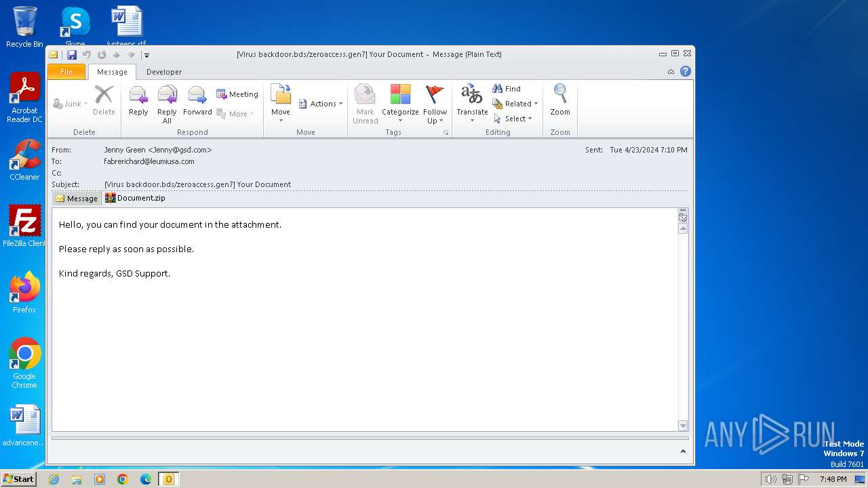Screen dimensions: 868x488
Task: Show the Message body tab
Action: [77, 199]
